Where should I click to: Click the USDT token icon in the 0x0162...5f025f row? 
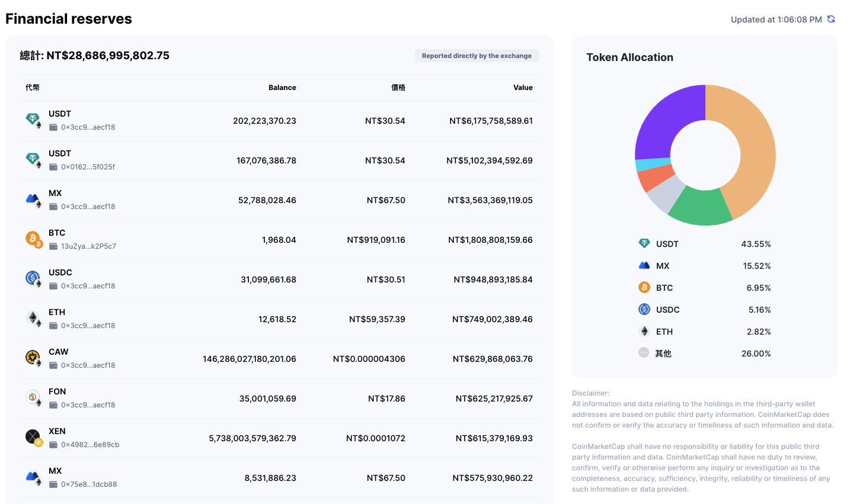pyautogui.click(x=33, y=160)
